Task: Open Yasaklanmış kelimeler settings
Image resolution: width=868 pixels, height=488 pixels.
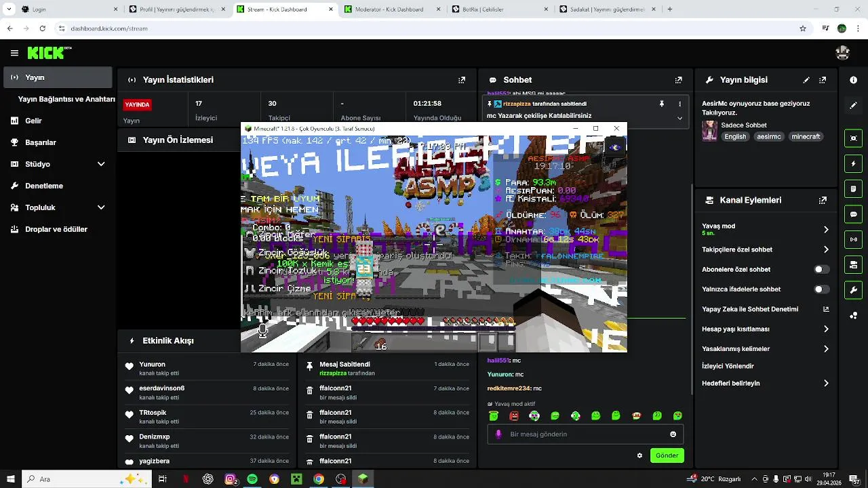Action: click(766, 349)
